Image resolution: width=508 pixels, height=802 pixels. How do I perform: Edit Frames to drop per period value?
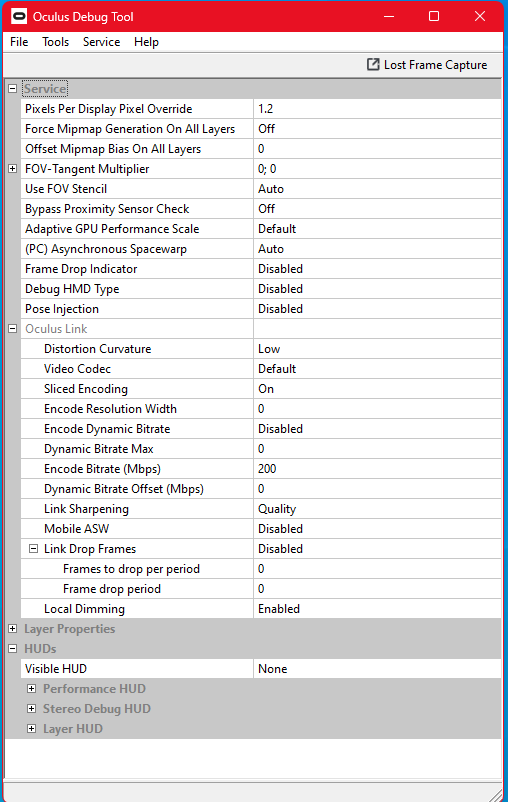pyautogui.click(x=377, y=568)
